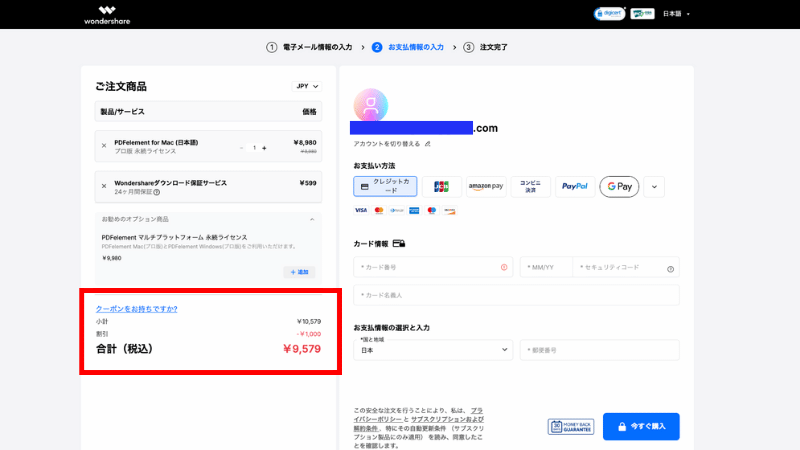Click the American Express card icon
800x450 pixels.
(x=414, y=210)
